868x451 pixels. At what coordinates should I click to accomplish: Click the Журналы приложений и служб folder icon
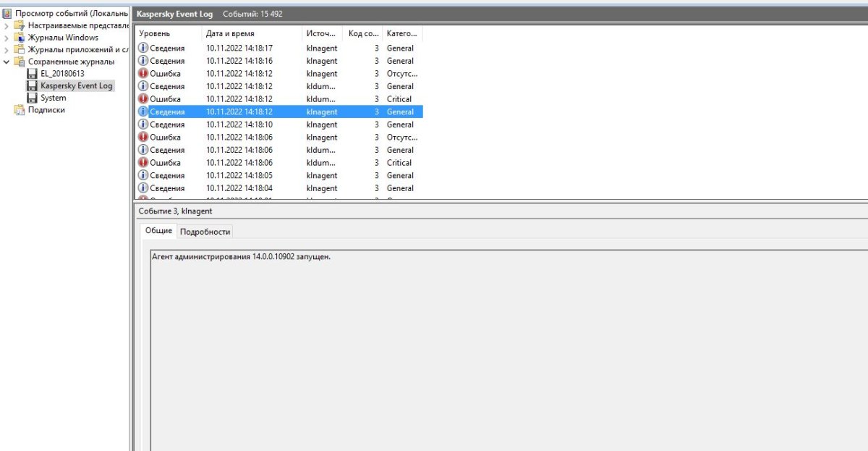click(20, 49)
